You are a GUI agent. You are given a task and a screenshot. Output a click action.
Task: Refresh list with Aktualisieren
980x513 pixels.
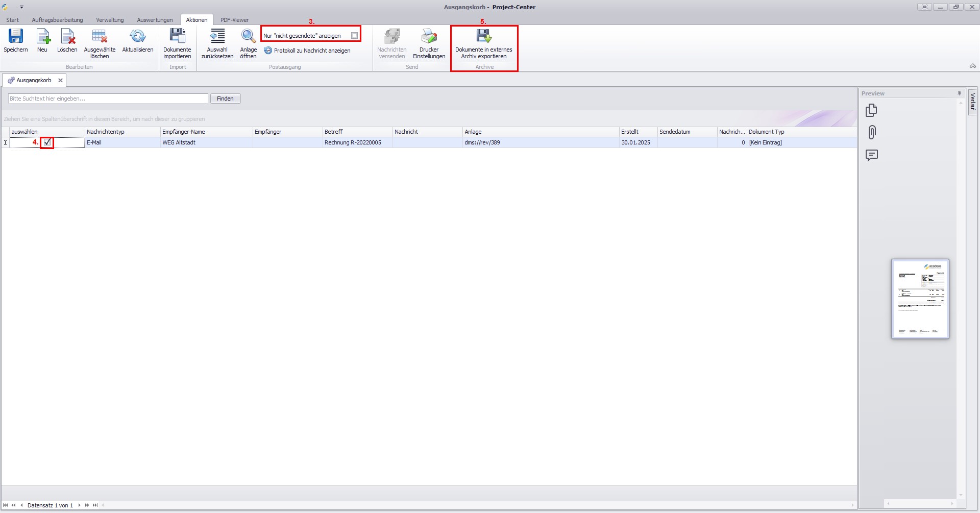coord(137,37)
